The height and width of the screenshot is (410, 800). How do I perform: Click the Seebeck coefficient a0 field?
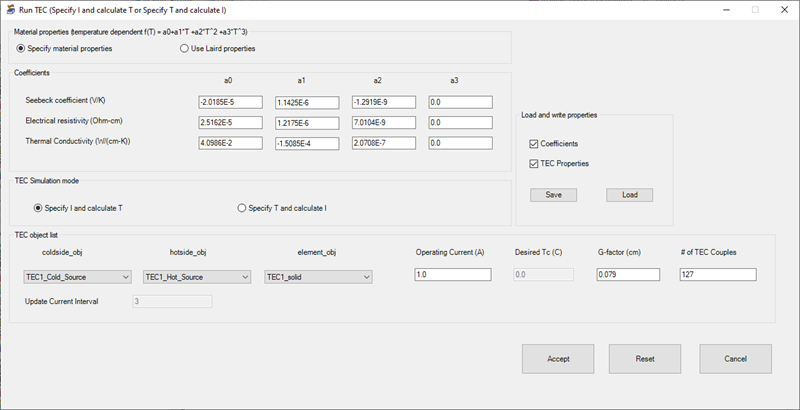pos(230,102)
